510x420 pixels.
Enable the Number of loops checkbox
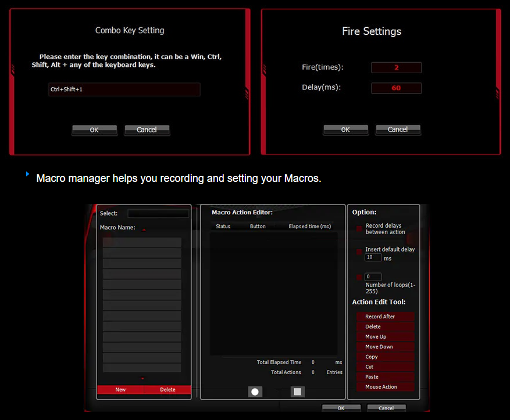click(359, 277)
